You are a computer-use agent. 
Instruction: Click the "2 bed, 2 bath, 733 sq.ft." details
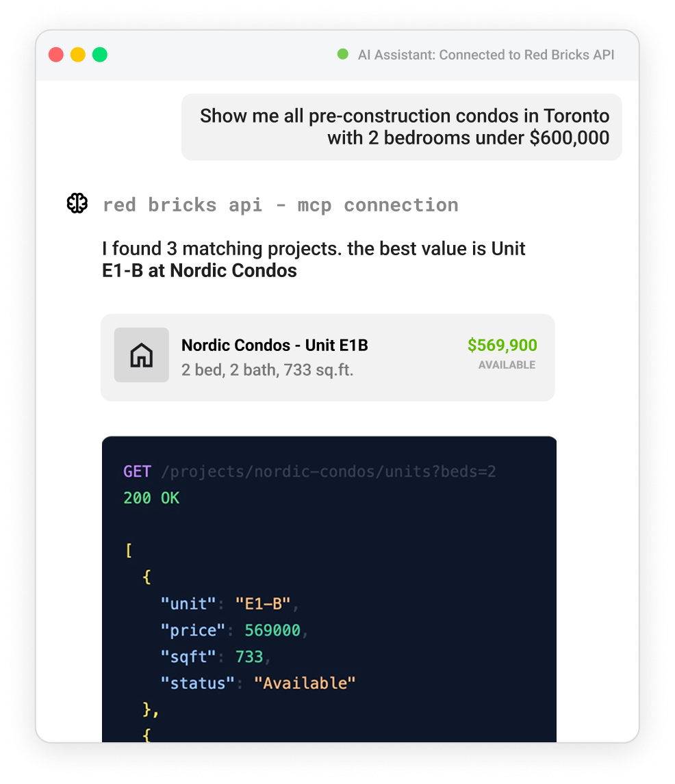pos(267,371)
